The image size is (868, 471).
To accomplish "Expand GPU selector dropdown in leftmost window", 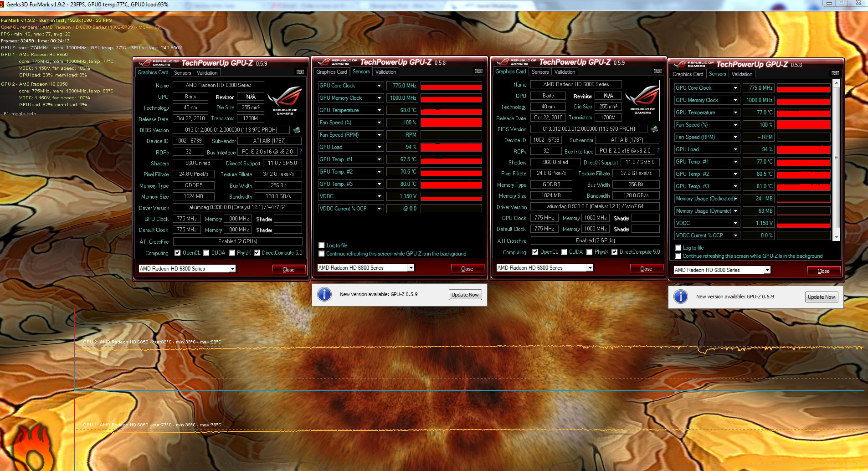I will (232, 269).
